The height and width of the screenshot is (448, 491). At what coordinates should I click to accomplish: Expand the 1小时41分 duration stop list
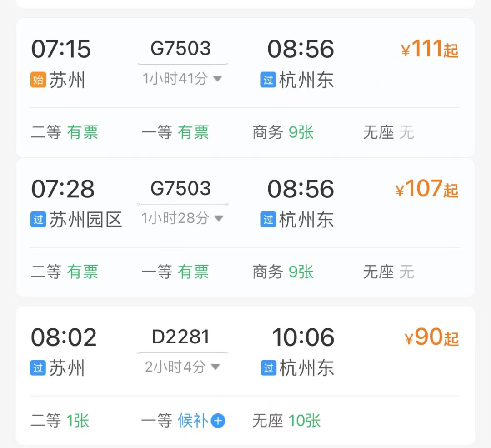tap(217, 79)
